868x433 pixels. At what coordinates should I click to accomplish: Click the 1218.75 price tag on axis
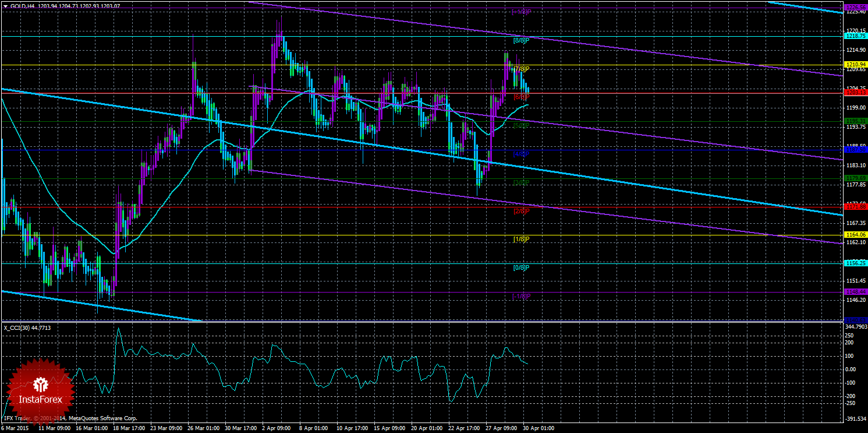(856, 36)
